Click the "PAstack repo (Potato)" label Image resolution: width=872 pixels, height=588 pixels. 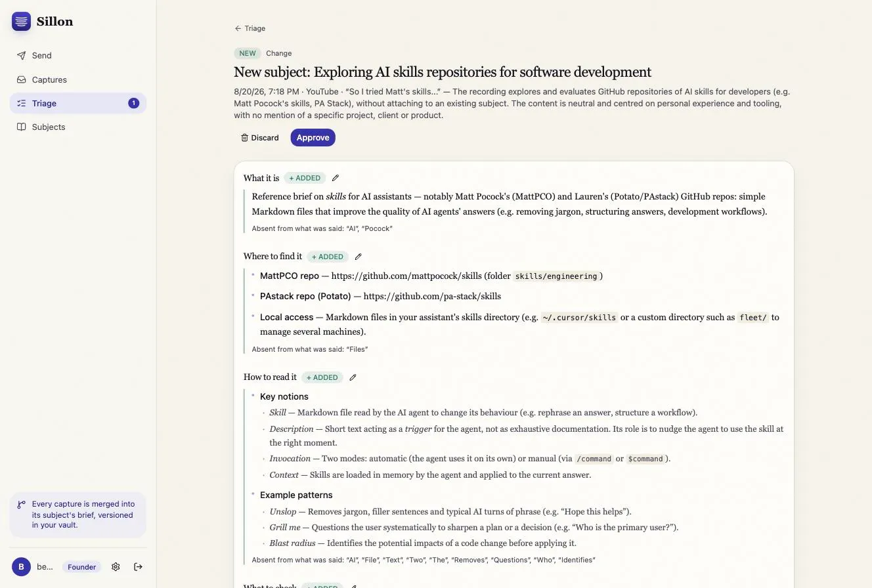(305, 297)
